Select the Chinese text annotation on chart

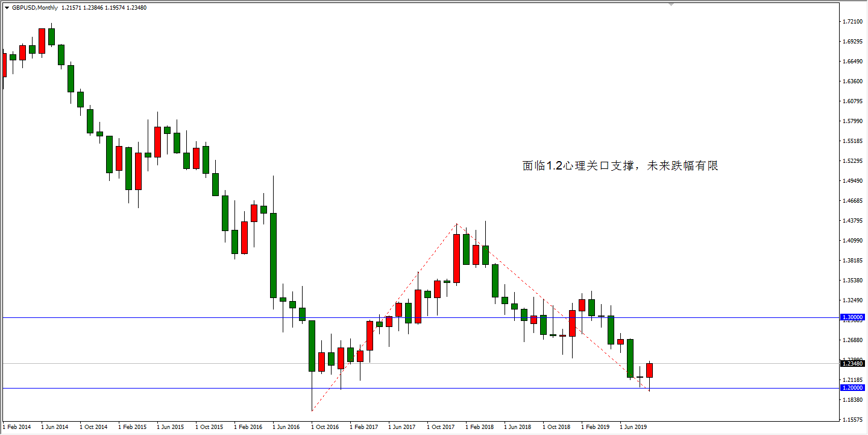pos(620,166)
